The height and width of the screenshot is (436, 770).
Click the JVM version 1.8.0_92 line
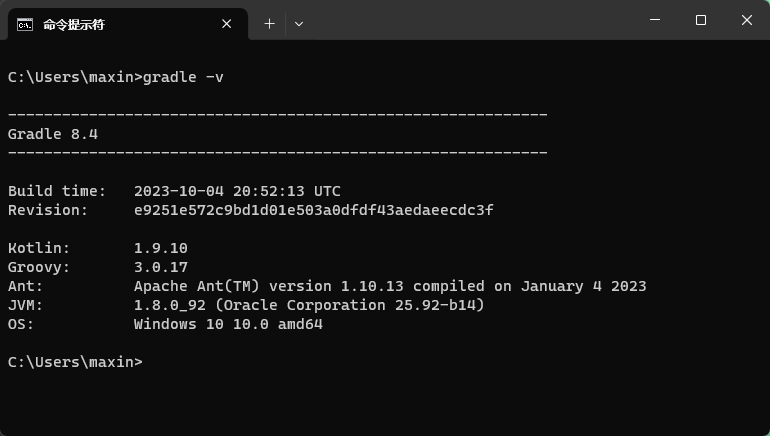point(309,305)
